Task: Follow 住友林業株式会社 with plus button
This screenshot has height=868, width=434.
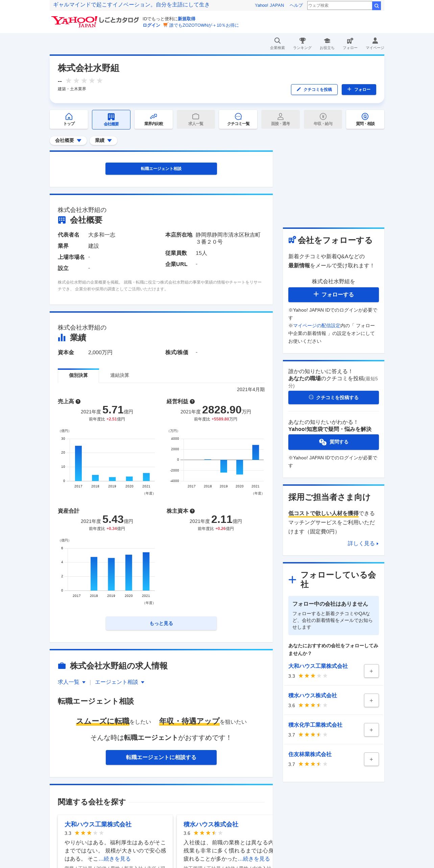Action: coord(371,759)
